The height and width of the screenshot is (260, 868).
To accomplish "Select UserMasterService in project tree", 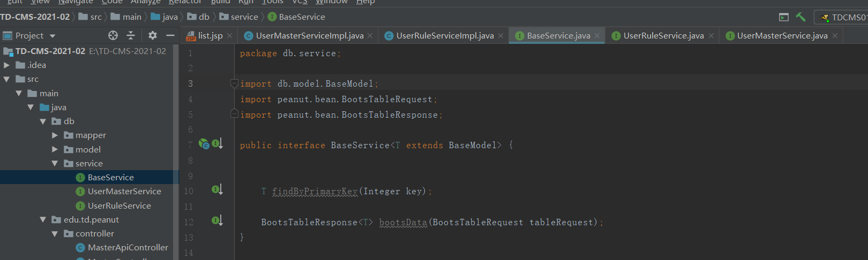I will click(118, 191).
